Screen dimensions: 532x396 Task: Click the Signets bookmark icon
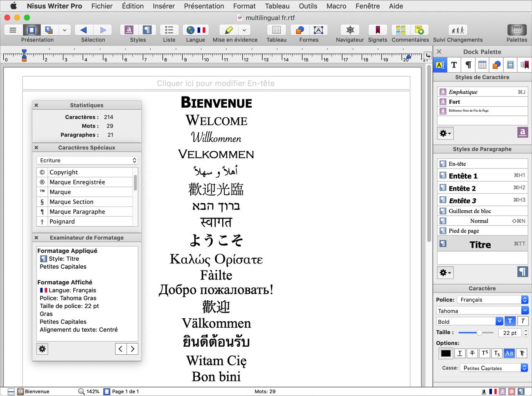[377, 30]
